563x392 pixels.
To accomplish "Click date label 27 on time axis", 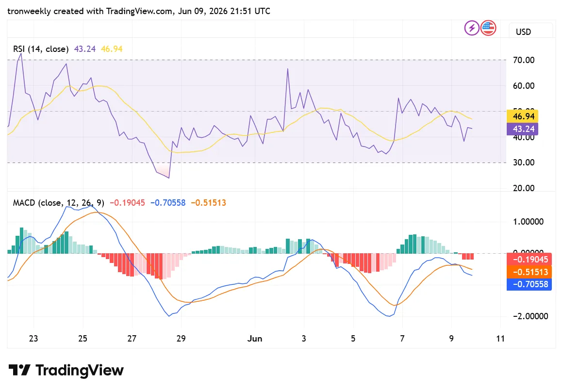I will [132, 339].
